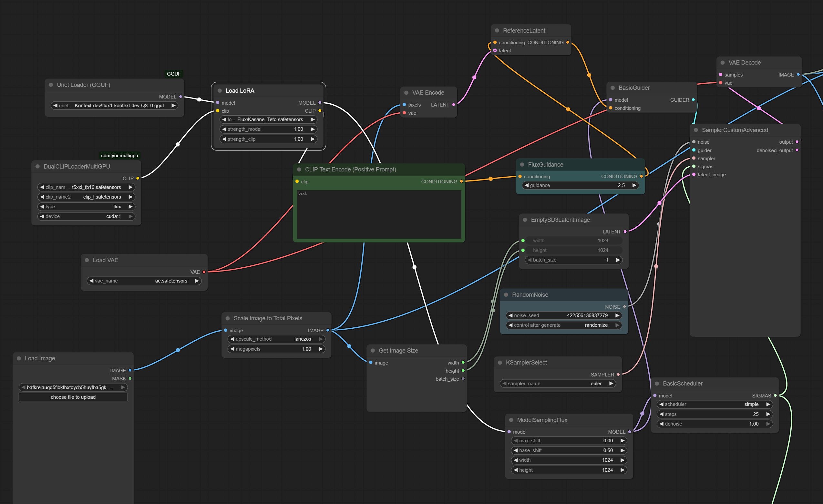Increase strength_model with right arrow
This screenshot has width=823, height=504.
[x=313, y=129]
